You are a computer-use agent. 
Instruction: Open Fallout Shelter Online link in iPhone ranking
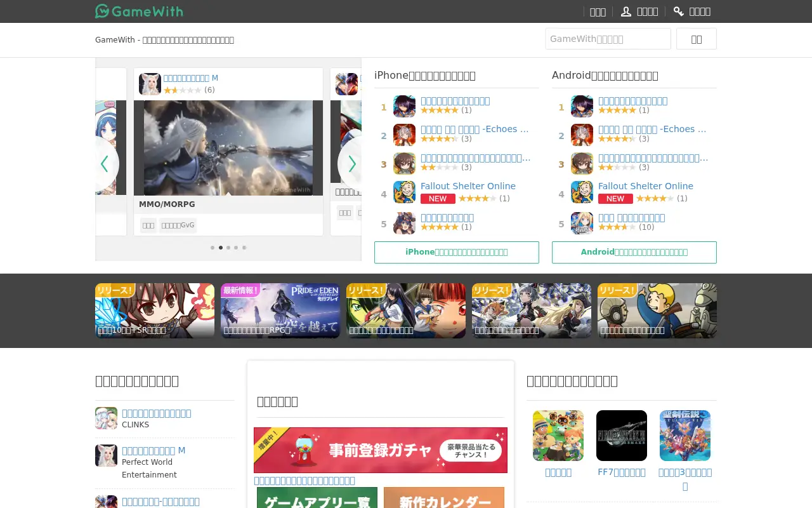468,186
